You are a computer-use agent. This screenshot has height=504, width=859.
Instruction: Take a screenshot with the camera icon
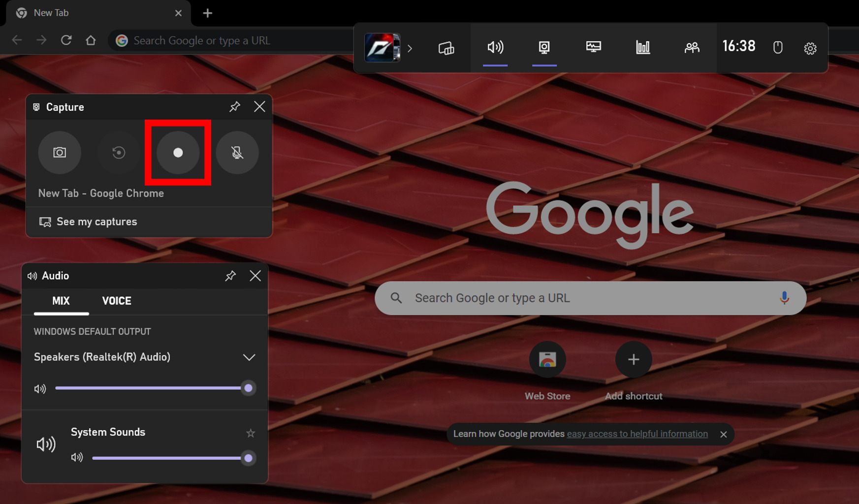click(x=60, y=153)
